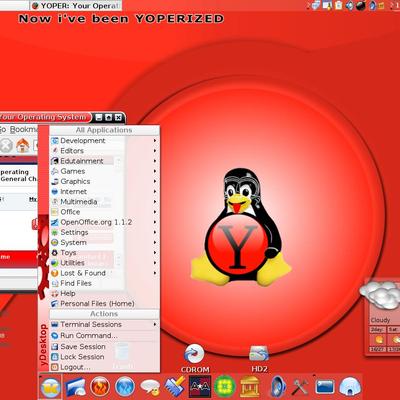This screenshot has height=400, width=400.
Task: Click the green circular dock icon
Action: coord(225,387)
